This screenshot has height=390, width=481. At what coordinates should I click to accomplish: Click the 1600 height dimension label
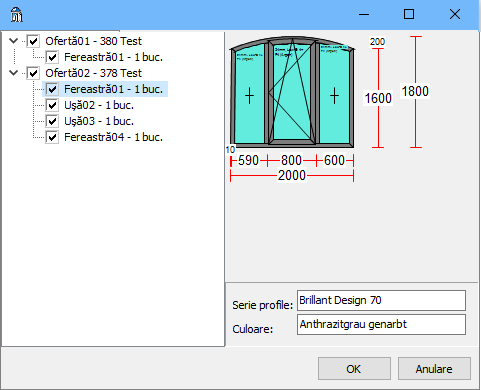click(378, 98)
